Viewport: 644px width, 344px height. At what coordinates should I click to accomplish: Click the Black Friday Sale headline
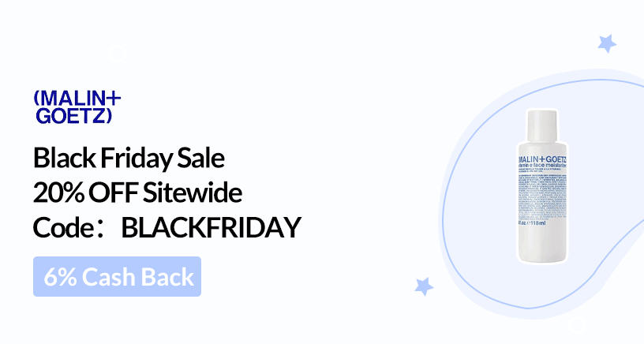pyautogui.click(x=129, y=159)
